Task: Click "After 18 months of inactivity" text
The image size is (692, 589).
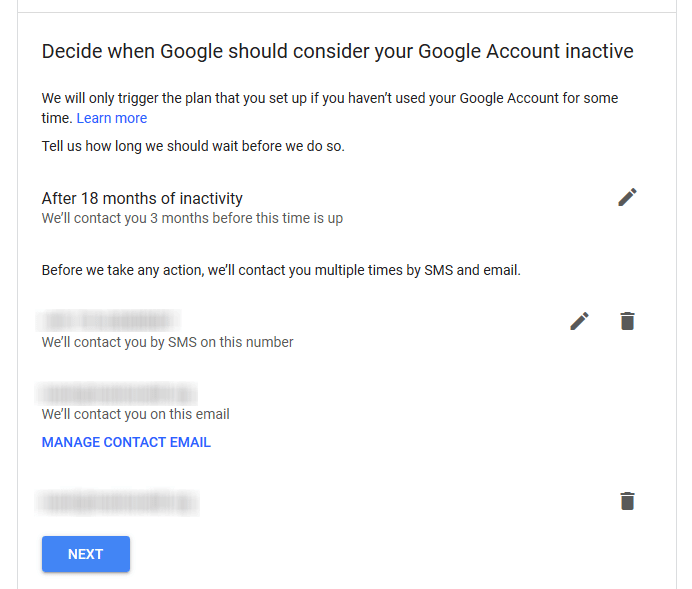Action: tap(142, 198)
